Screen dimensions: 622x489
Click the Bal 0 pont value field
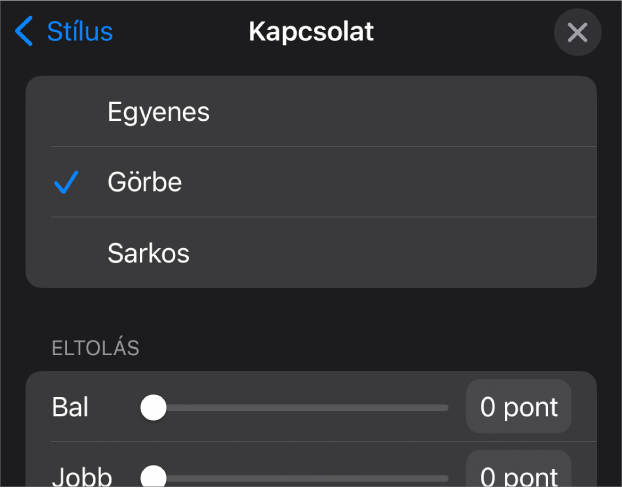518,407
